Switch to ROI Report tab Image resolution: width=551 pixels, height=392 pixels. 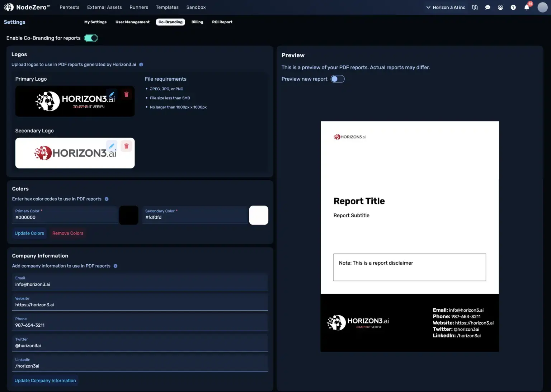click(222, 22)
